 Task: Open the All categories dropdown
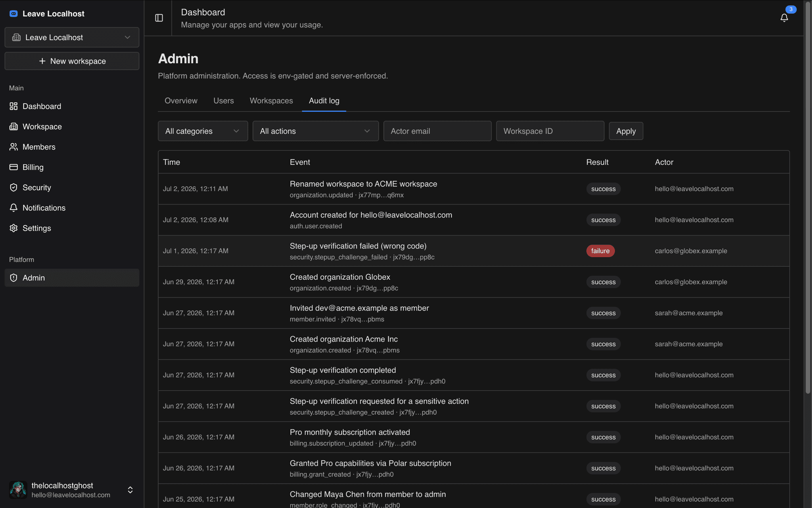203,131
